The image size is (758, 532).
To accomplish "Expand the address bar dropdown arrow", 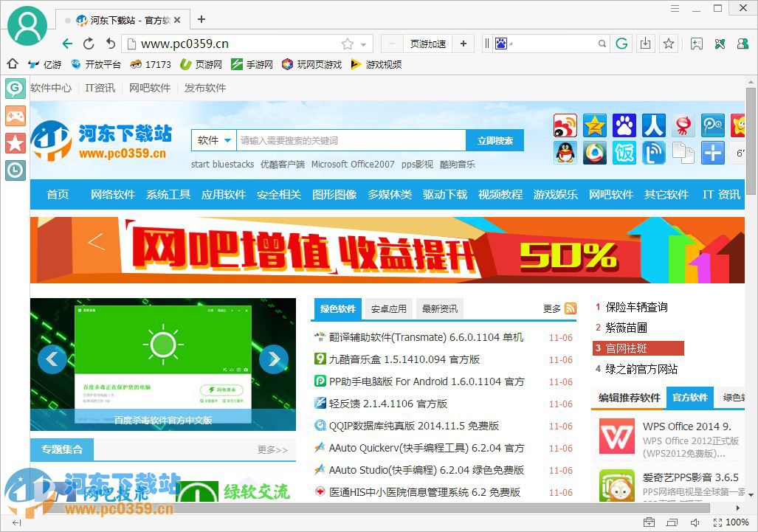I will tap(363, 44).
